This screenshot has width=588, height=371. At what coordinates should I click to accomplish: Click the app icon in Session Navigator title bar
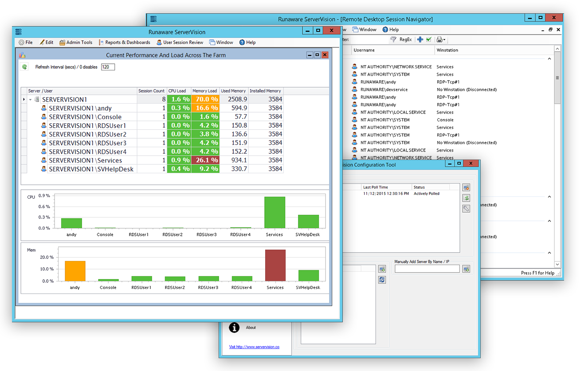pyautogui.click(x=153, y=19)
